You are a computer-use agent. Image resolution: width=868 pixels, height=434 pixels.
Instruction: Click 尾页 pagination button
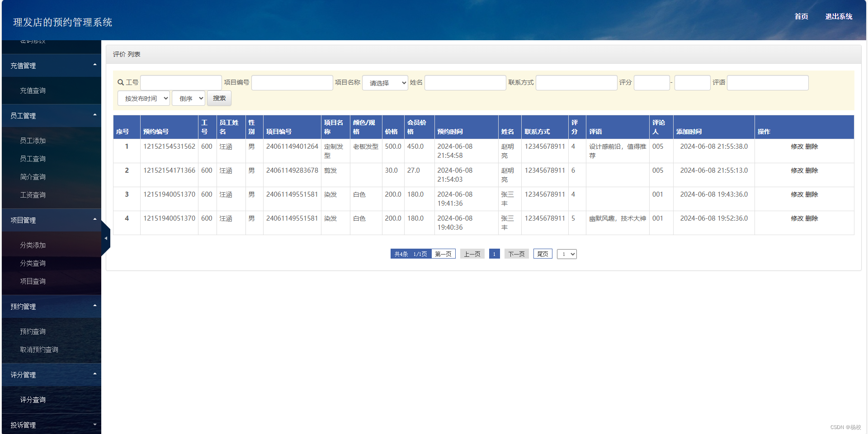click(542, 254)
